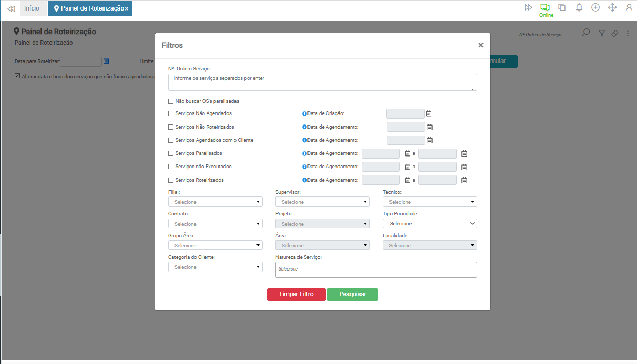Expand the Filial dropdown

click(215, 202)
